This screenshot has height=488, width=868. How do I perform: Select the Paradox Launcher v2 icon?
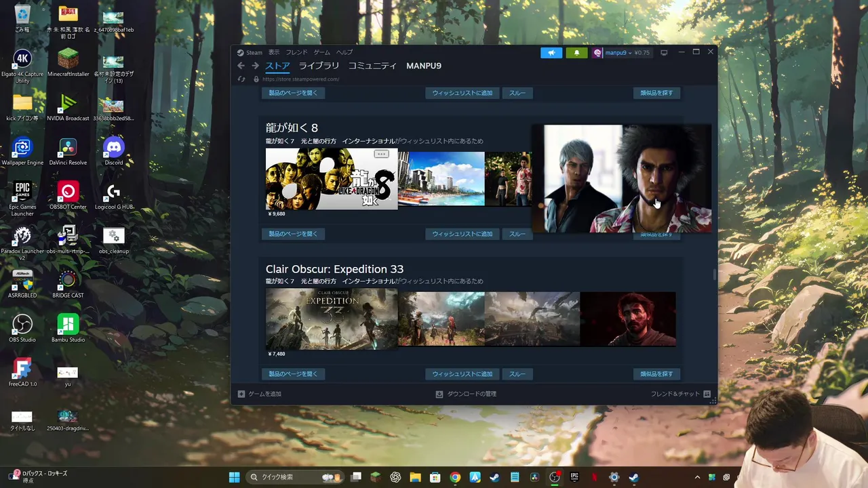[22, 243]
